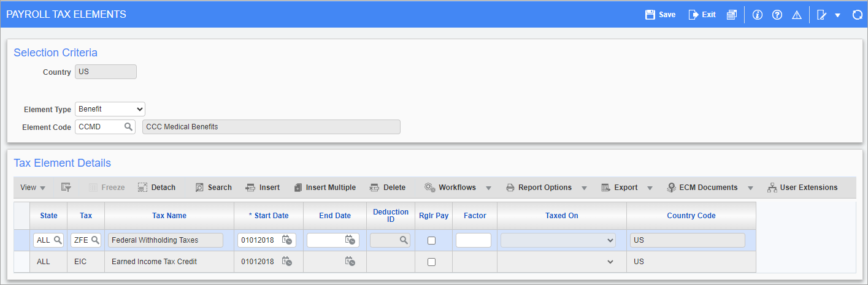Viewport: 868px width, 285px height.
Task: Click the Country field showing US
Action: pyautogui.click(x=106, y=72)
